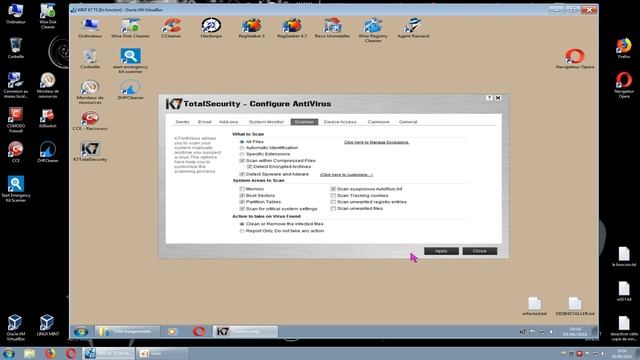Select Wise Disk Cleaner icon inside VM desktop
Screen dimensions: 640x360
[130, 28]
